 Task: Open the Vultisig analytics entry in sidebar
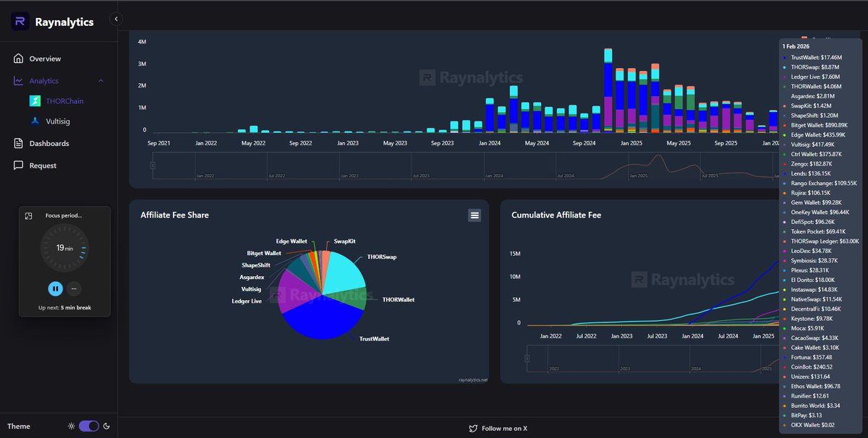click(58, 122)
